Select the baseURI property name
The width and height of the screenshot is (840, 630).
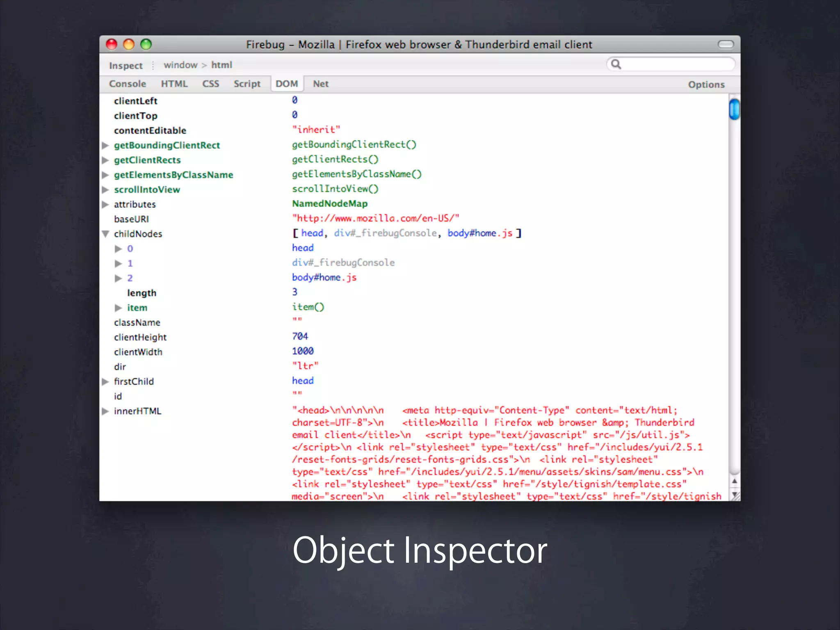pos(131,219)
